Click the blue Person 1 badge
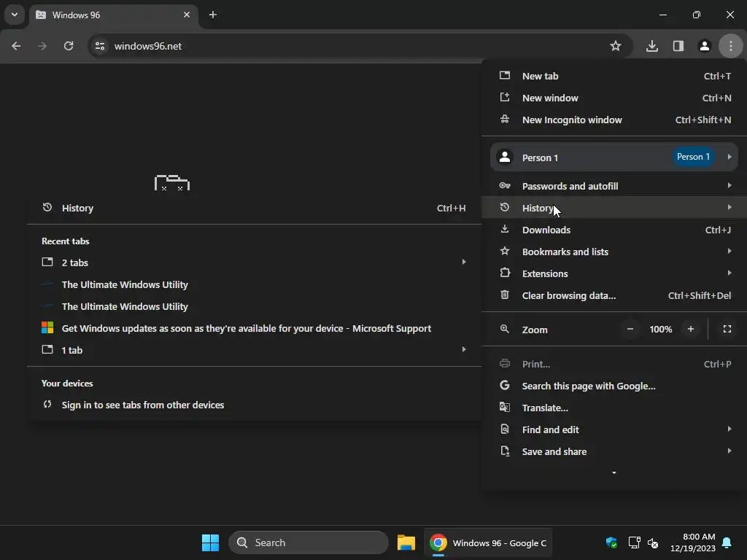 coord(693,157)
